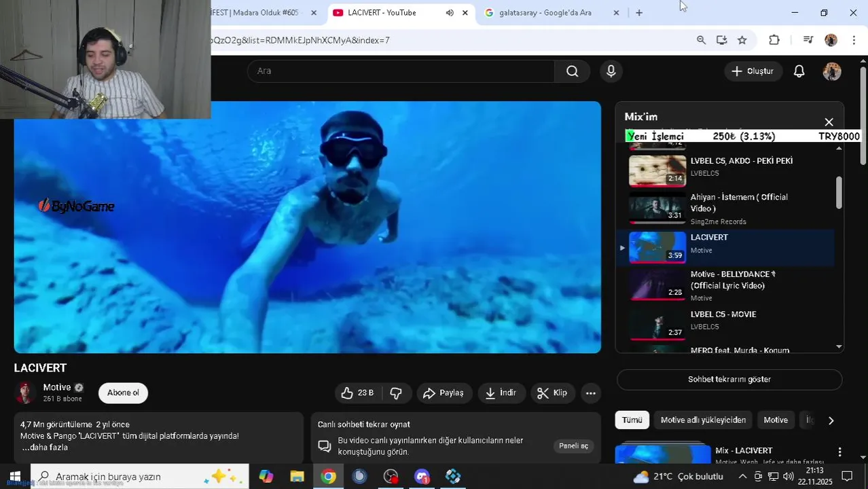868x489 pixels.
Task: Switch to the LACIVERT - YouTube tab
Action: tap(380, 13)
